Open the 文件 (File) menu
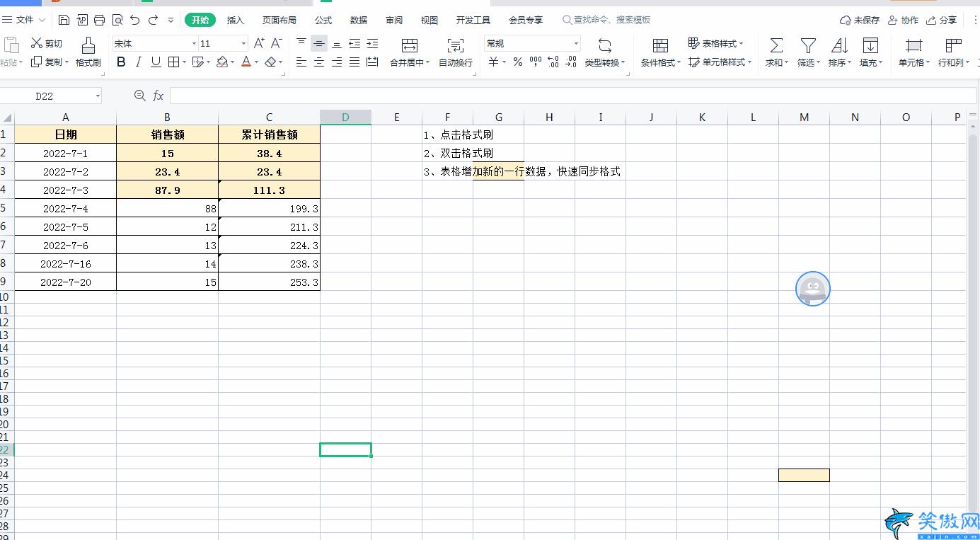This screenshot has height=540, width=980. coord(24,20)
